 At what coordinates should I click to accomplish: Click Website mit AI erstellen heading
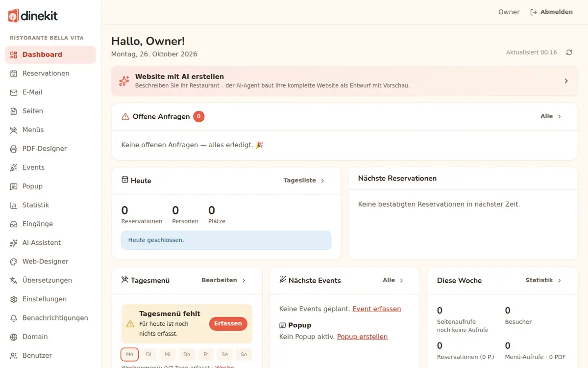[x=179, y=77]
